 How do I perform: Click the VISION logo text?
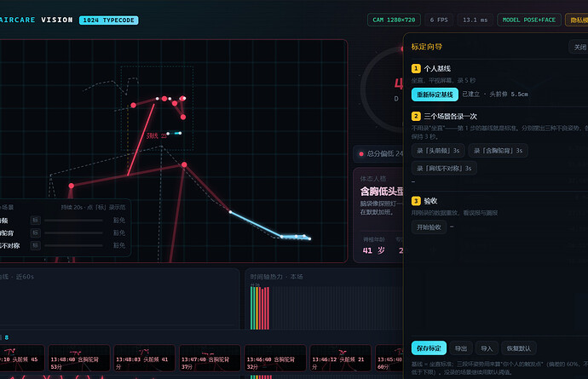tap(57, 20)
